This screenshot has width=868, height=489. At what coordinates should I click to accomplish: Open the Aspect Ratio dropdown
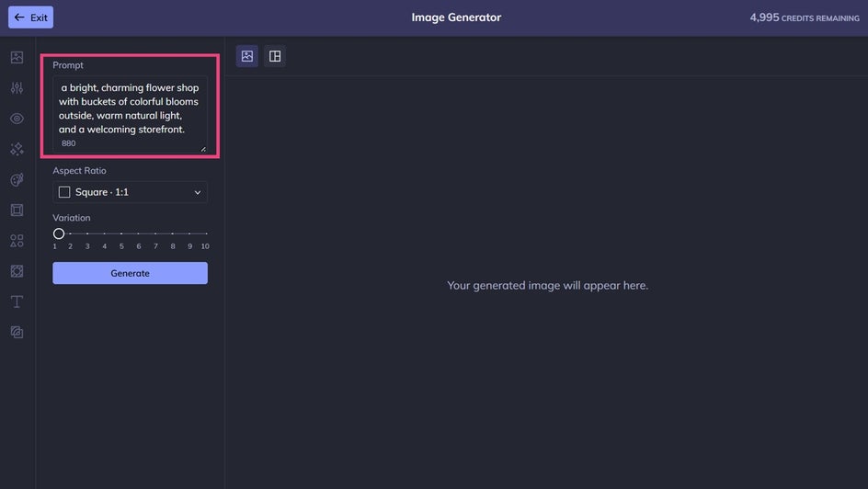click(130, 192)
